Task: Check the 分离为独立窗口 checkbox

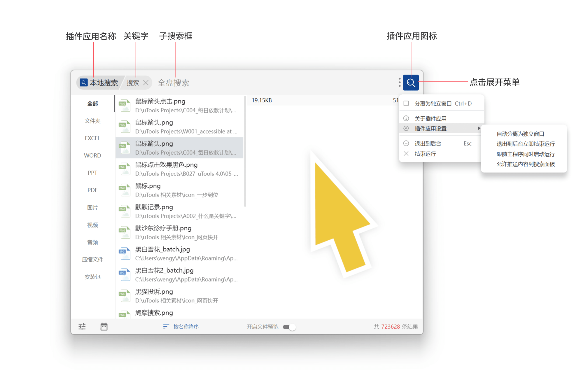Action: [406, 104]
